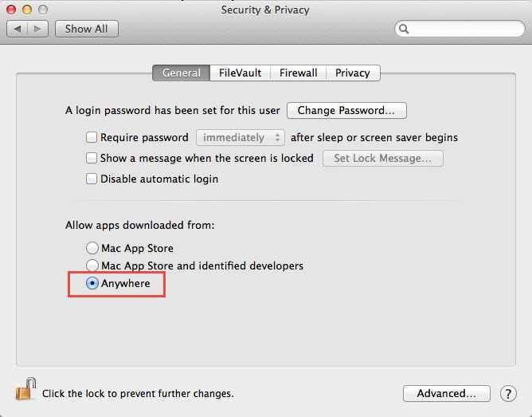Open help with the question mark button
Image resolution: width=532 pixels, height=417 pixels.
coord(508,394)
